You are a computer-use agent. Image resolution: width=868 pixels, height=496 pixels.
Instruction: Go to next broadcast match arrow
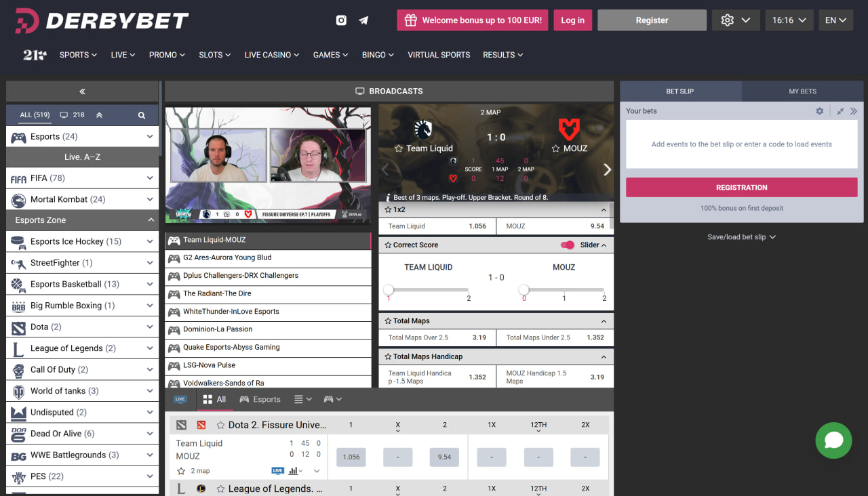607,169
